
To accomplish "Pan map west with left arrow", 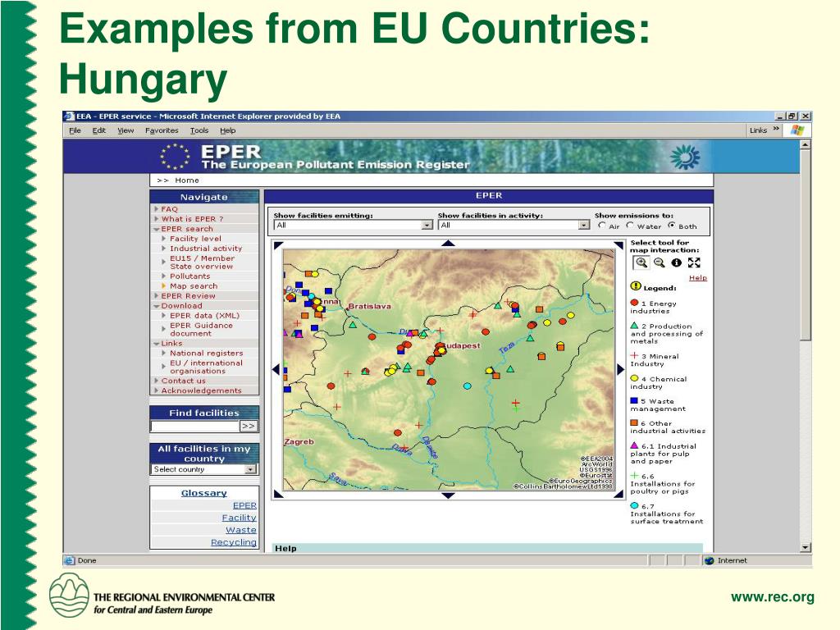I will tap(276, 369).
